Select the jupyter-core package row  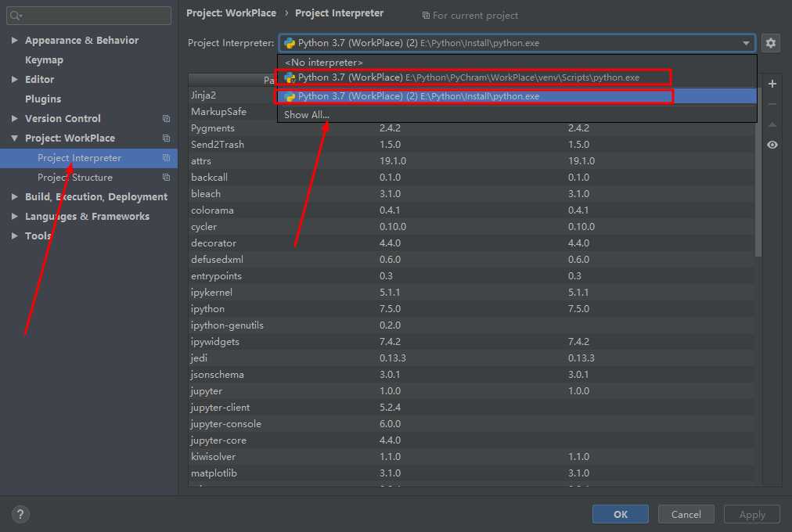click(472, 440)
